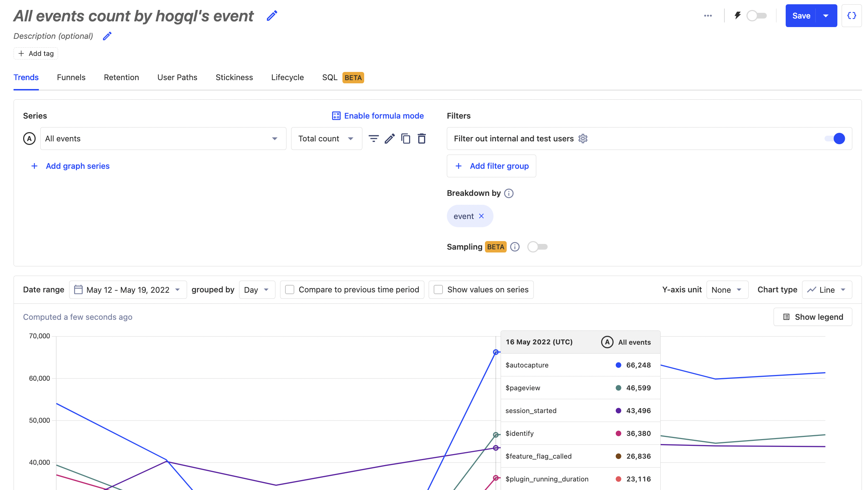Image resolution: width=868 pixels, height=490 pixels.
Task: Open the more options ellipsis menu
Action: pos(708,16)
